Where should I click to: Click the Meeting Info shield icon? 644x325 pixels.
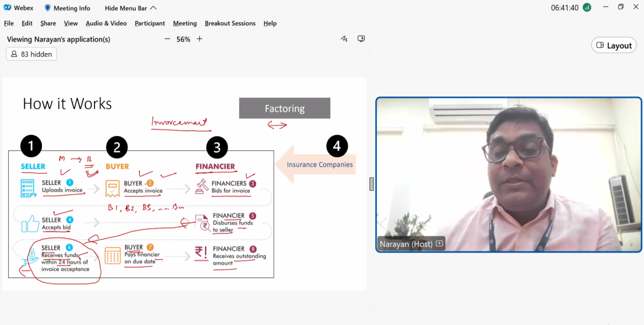coord(48,8)
